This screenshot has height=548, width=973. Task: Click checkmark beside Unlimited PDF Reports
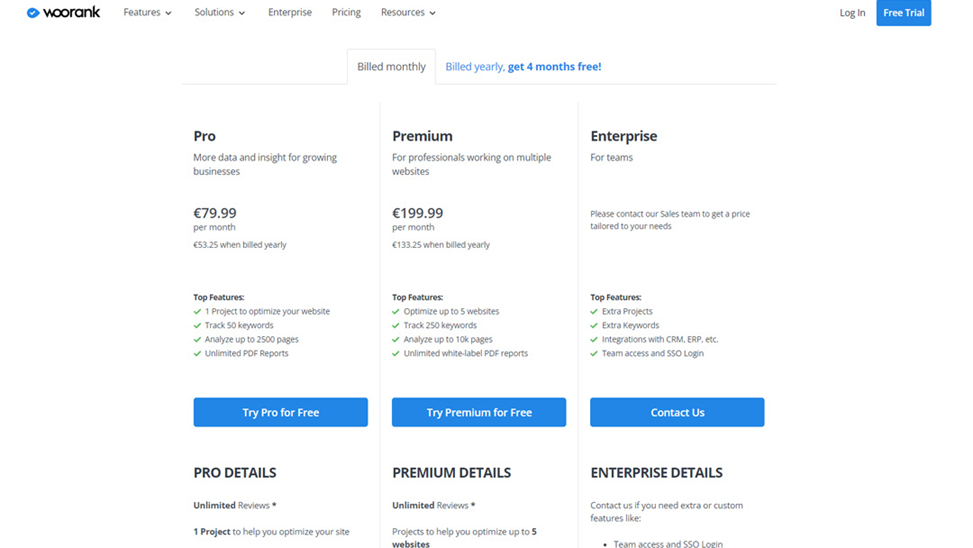pyautogui.click(x=197, y=354)
